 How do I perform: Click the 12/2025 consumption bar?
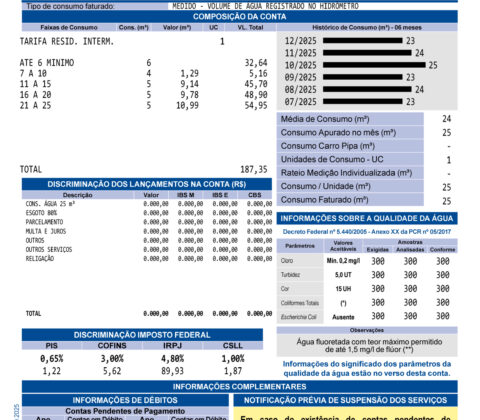click(x=363, y=41)
